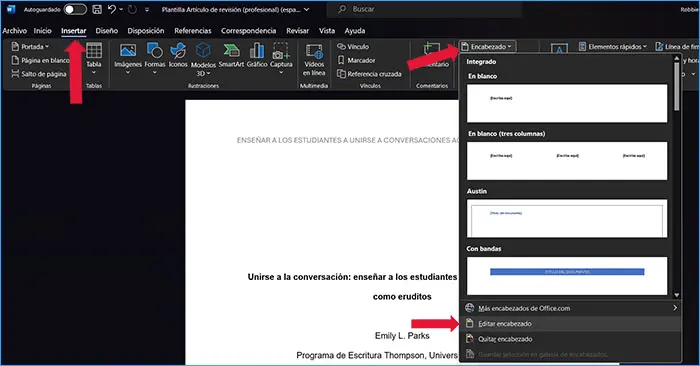Switch to the Vista tab
Screen dimensions: 700x366
pos(327,31)
